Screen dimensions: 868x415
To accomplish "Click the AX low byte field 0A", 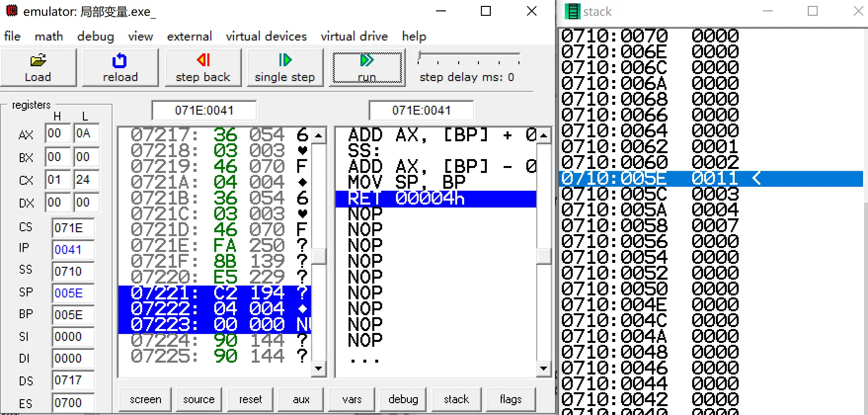I will (86, 133).
